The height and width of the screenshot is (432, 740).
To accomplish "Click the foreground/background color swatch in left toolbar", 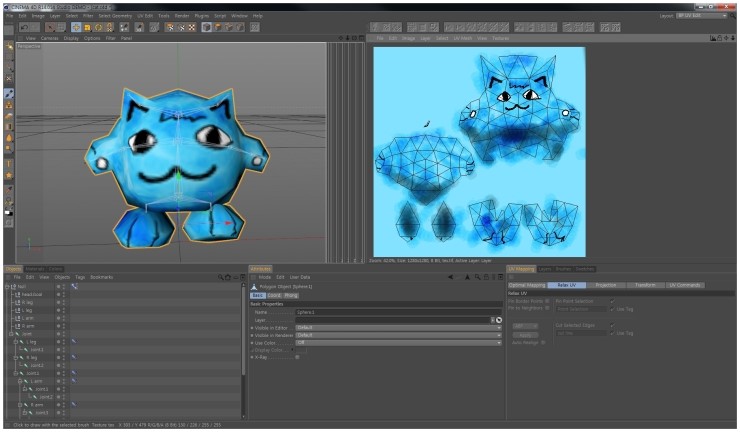I will (x=9, y=213).
